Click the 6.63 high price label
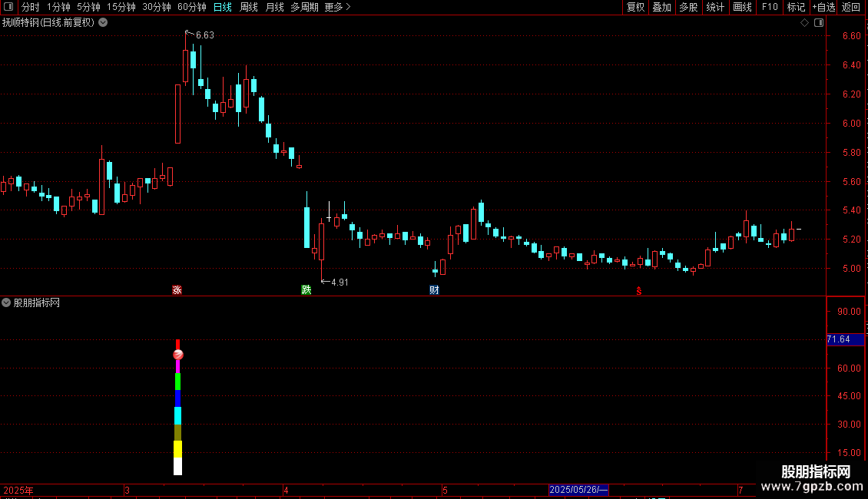Image resolution: width=868 pixels, height=499 pixels. click(205, 35)
